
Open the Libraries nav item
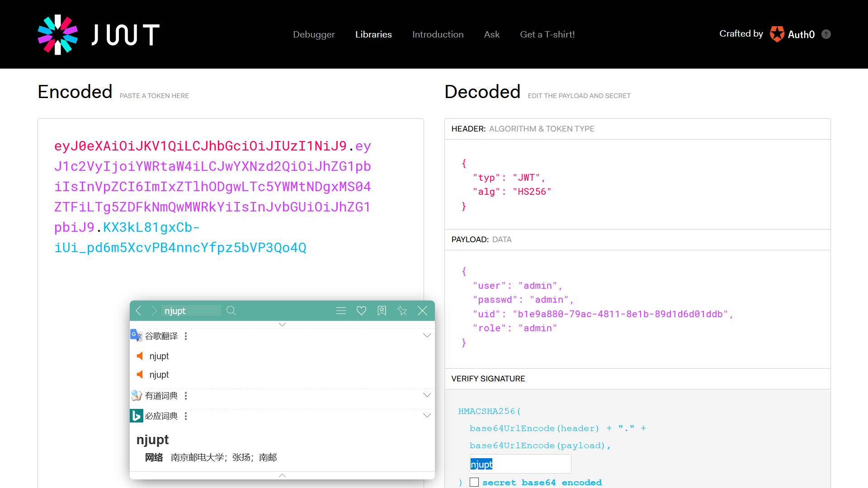click(373, 34)
